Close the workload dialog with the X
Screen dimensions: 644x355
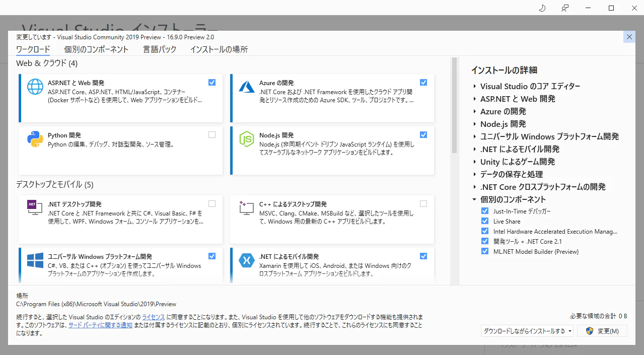[x=629, y=37]
